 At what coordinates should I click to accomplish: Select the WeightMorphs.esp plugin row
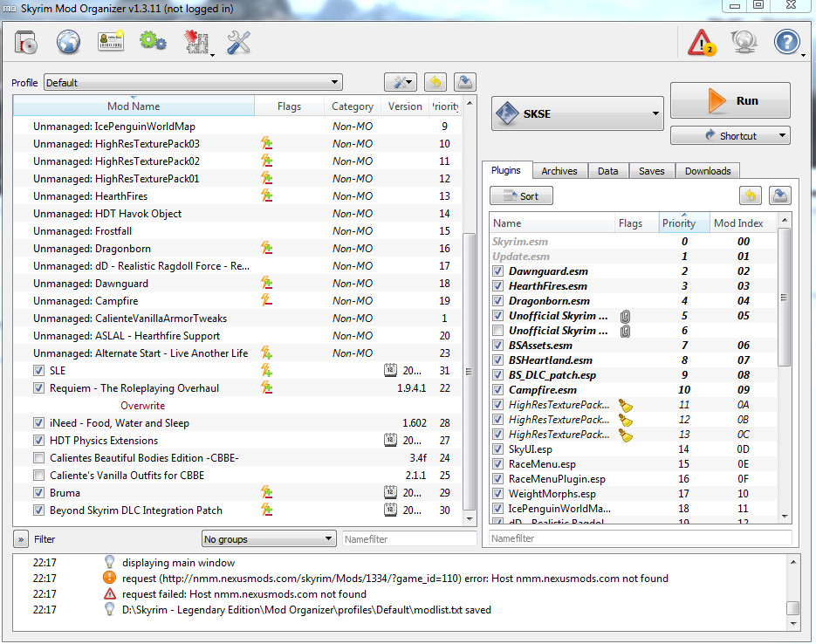pos(634,494)
